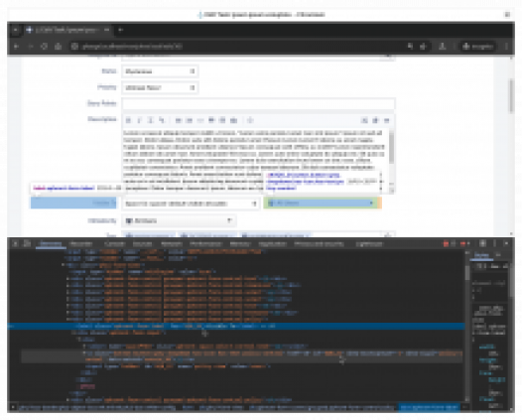Screen dimensions: 522x420
Task: Open the DevTools settings gear
Action: pyautogui.click(x=482, y=244)
